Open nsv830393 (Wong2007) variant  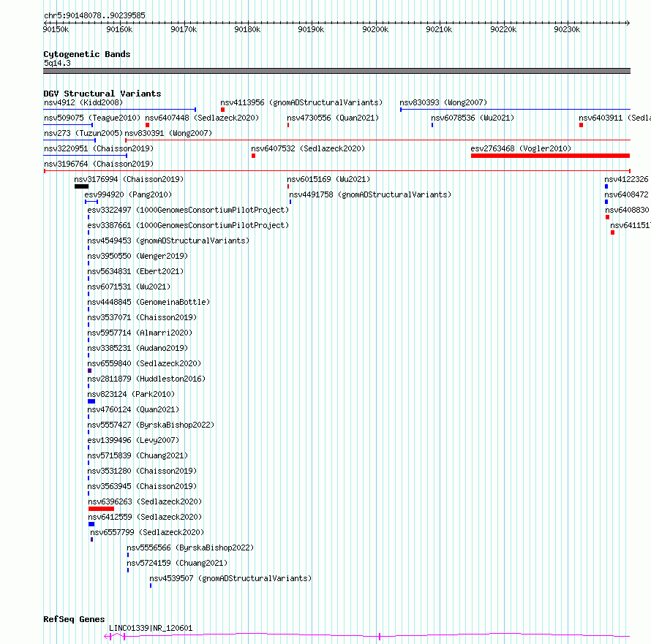(x=443, y=102)
